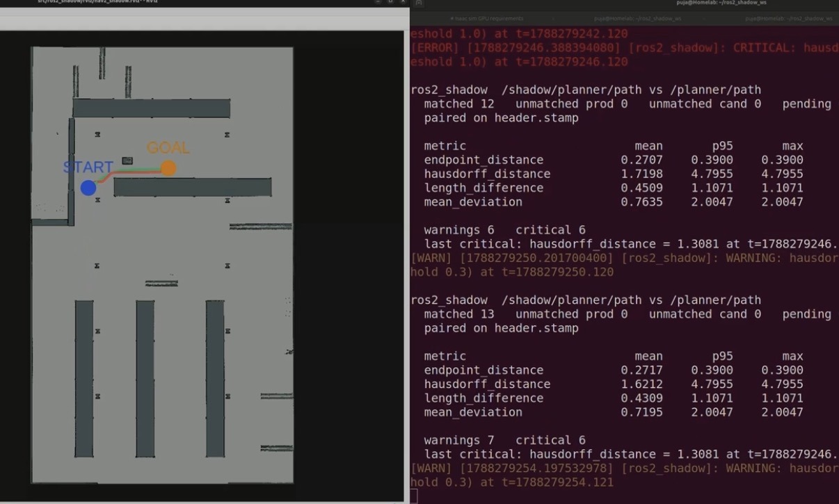The image size is (839, 504).
Task: Click 'eshold 1.0) at t=1788279246.120' line
Action: point(519,62)
